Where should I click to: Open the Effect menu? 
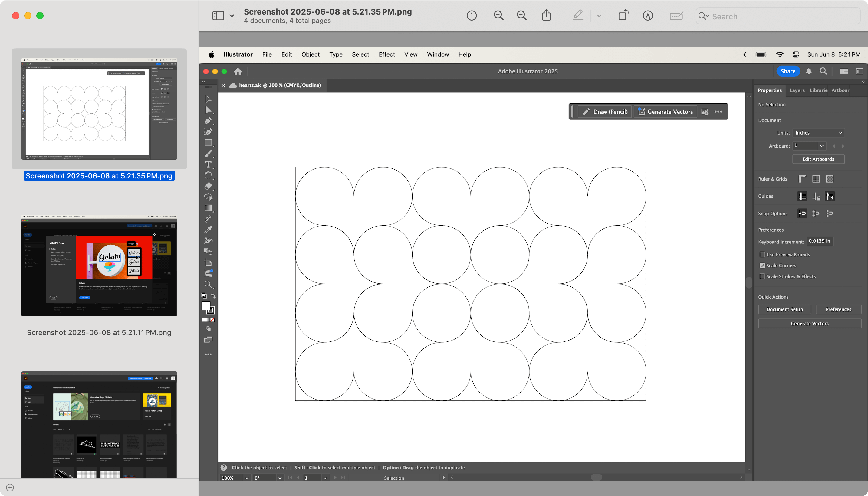tap(386, 54)
